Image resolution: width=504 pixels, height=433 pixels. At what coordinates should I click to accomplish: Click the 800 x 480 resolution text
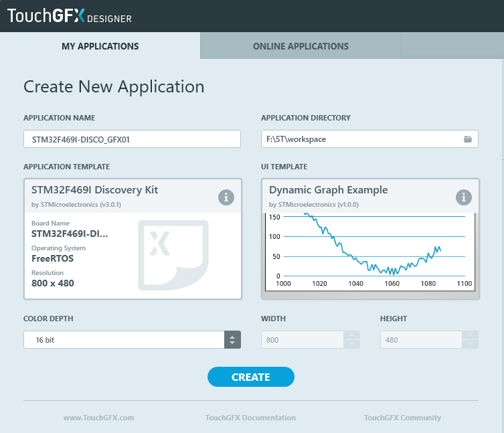click(x=53, y=283)
